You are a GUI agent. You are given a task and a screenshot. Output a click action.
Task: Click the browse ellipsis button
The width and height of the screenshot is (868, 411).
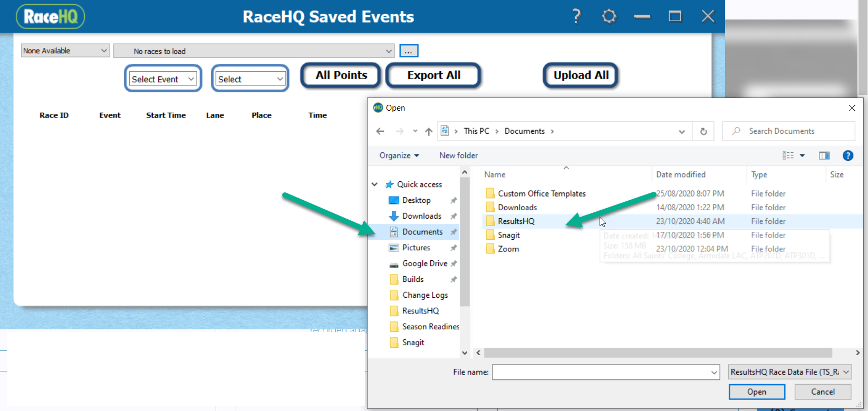409,51
